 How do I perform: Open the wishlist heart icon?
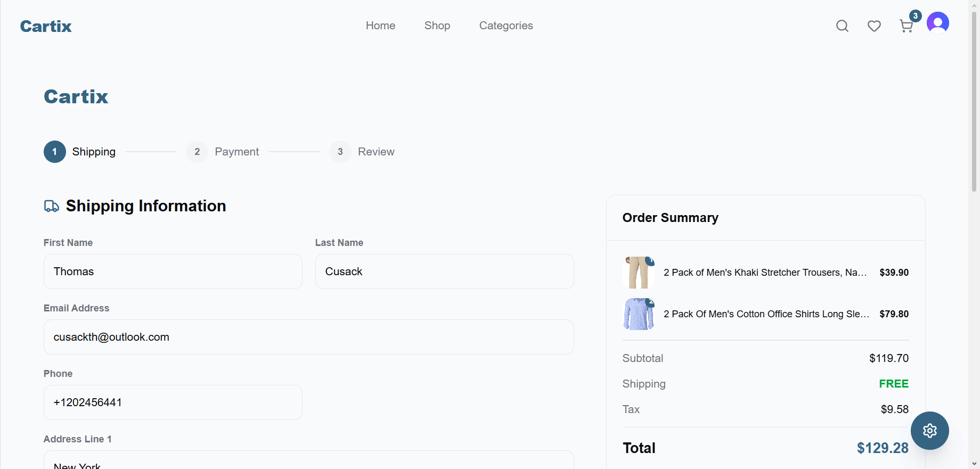click(x=874, y=26)
